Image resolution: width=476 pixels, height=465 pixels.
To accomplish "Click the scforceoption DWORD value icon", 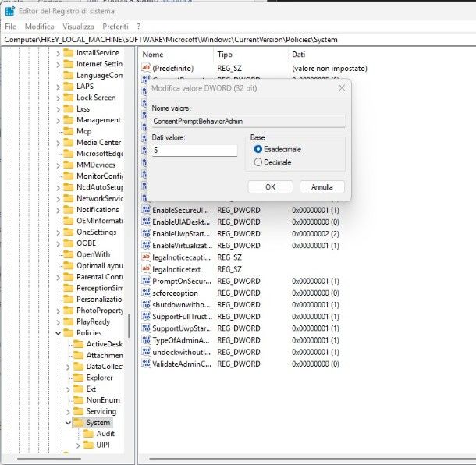I will [x=146, y=293].
